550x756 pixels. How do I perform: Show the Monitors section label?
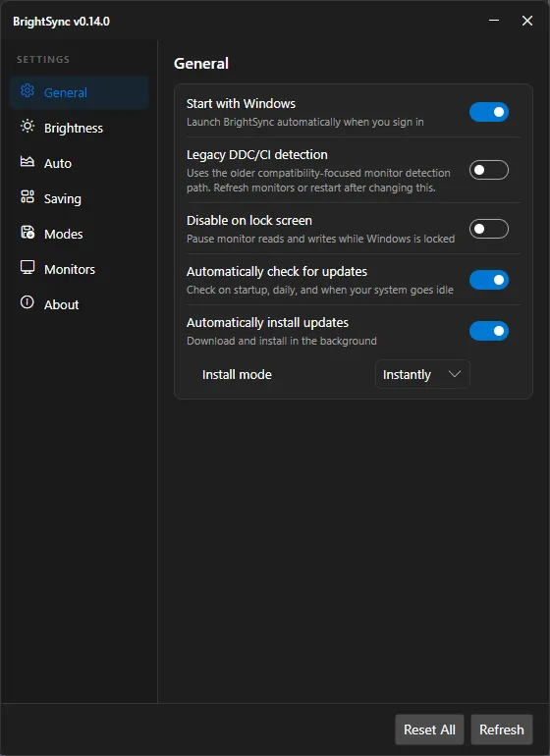pos(70,270)
